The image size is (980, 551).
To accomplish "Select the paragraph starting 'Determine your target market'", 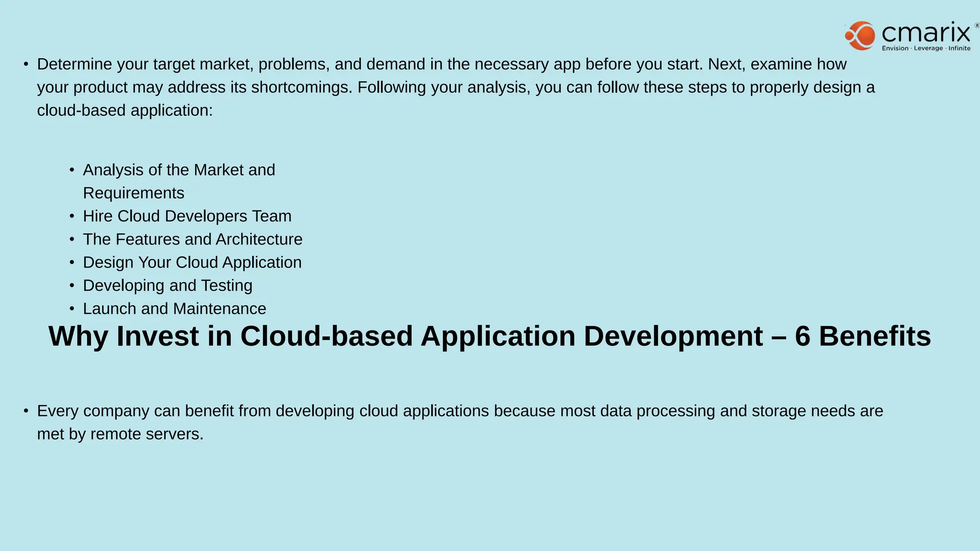I will (456, 87).
